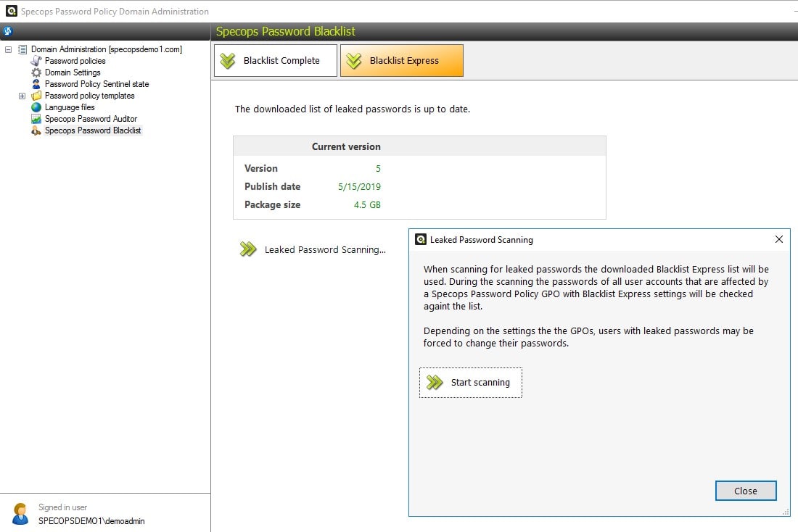Screen dimensions: 798x532
Task: Click the Specops logo in the title bar
Action: (x=10, y=11)
